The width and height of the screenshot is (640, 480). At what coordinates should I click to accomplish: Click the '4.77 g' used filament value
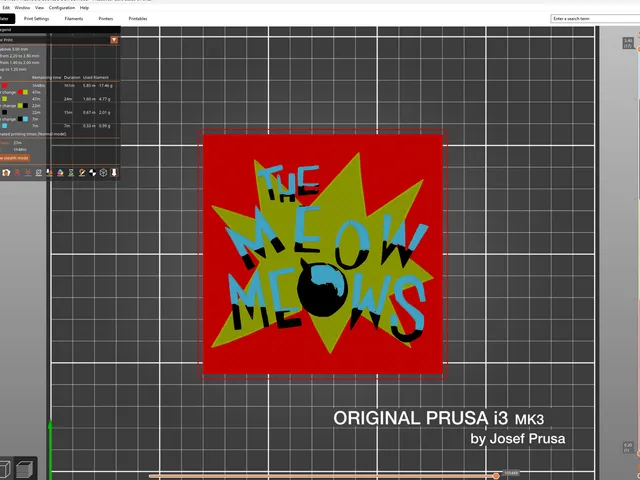104,99
